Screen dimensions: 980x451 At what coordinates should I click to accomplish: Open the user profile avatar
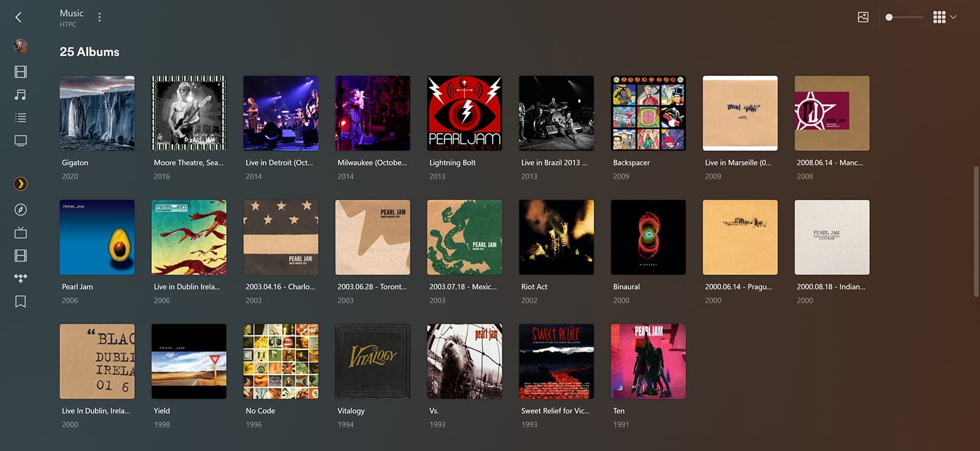tap(20, 46)
